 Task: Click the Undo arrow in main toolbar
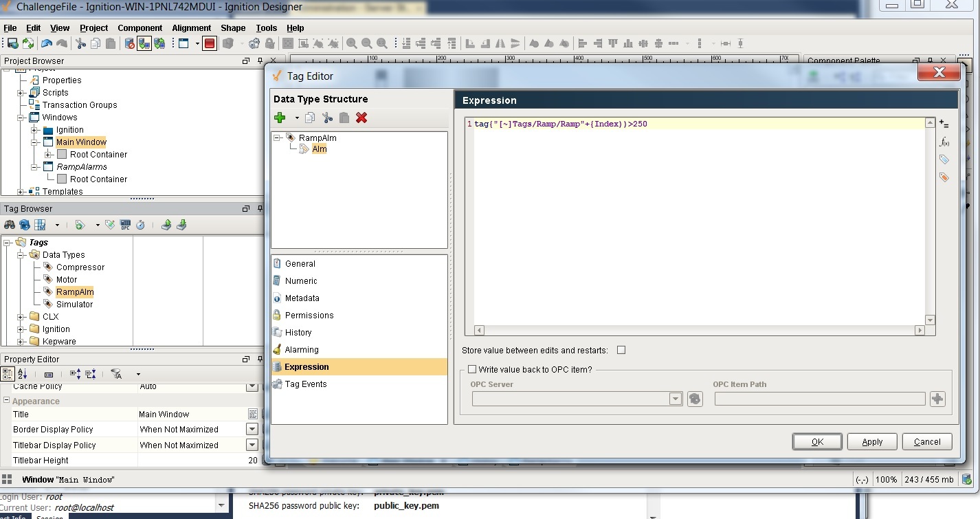coord(47,43)
